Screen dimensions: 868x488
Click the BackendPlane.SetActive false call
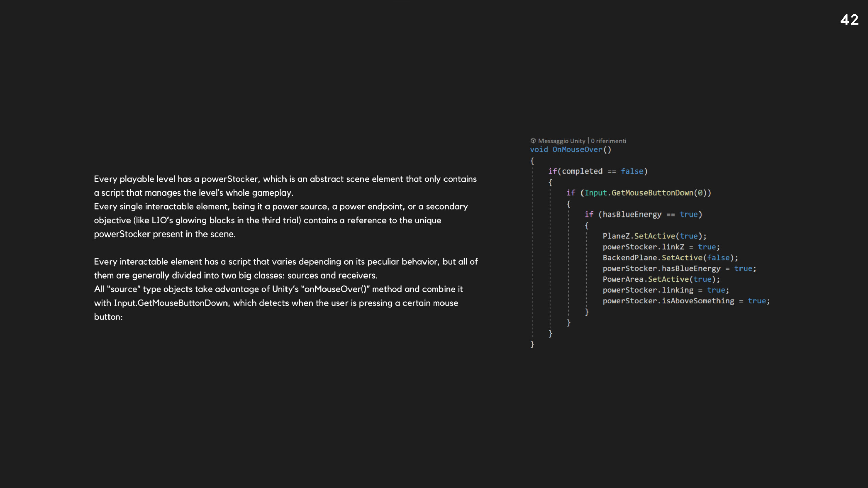coord(670,258)
